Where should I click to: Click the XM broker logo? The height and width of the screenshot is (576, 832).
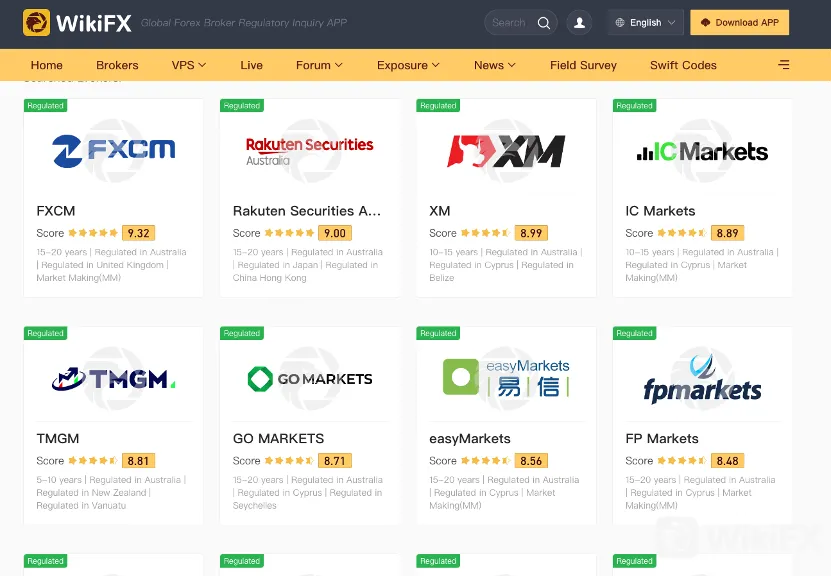coord(506,151)
